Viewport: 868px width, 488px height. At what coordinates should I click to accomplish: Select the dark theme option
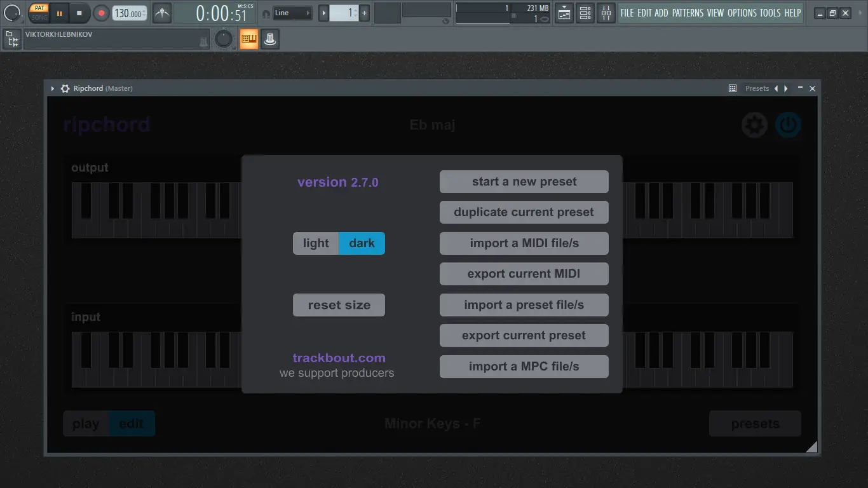[x=362, y=243]
